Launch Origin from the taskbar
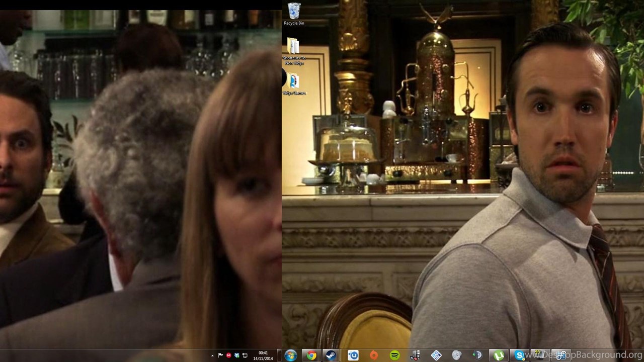This screenshot has width=644, height=362. click(x=374, y=355)
